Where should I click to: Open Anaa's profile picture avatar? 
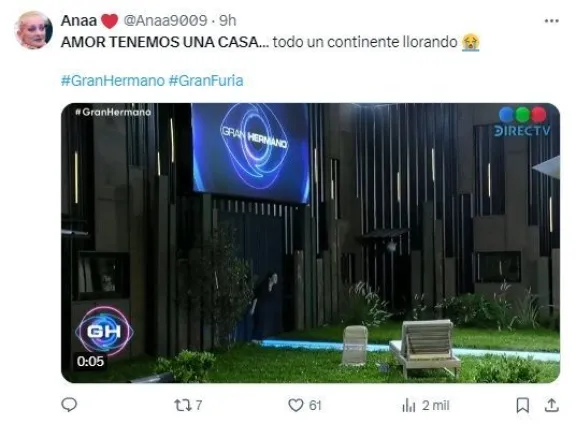tap(33, 30)
